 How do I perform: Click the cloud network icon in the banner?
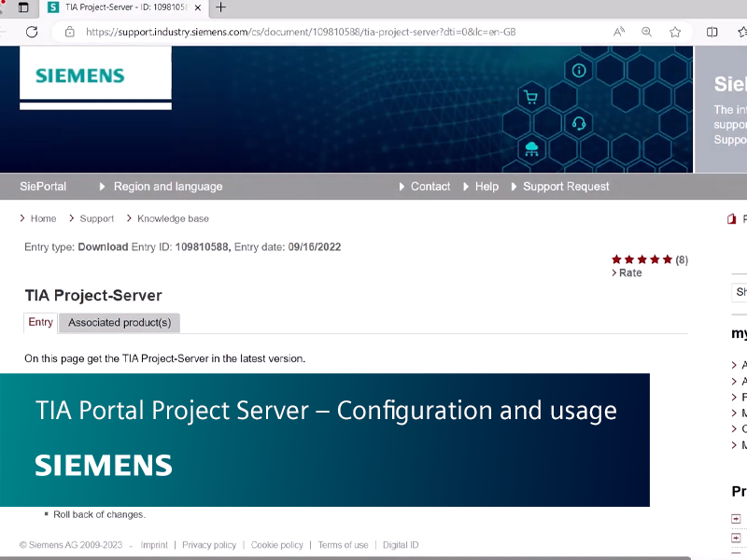click(x=530, y=147)
